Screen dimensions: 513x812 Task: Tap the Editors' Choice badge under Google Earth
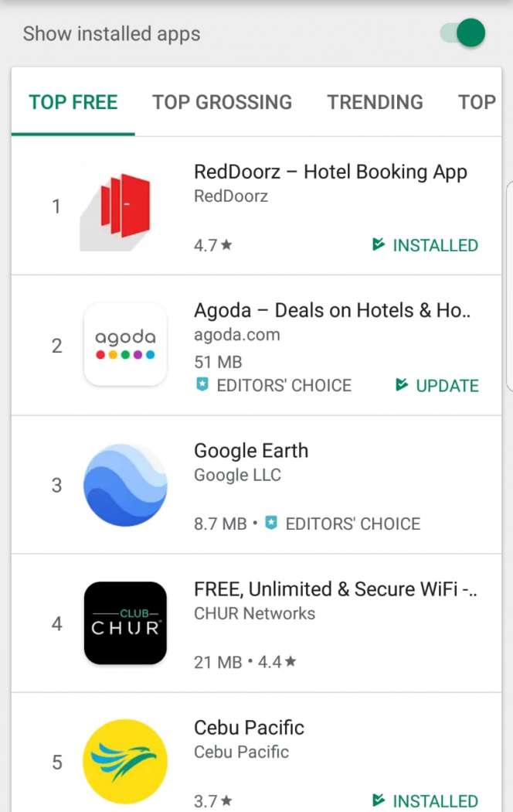coord(271,524)
